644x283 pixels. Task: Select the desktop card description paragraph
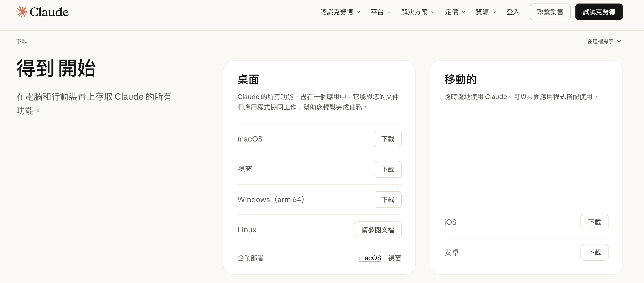[x=318, y=102]
